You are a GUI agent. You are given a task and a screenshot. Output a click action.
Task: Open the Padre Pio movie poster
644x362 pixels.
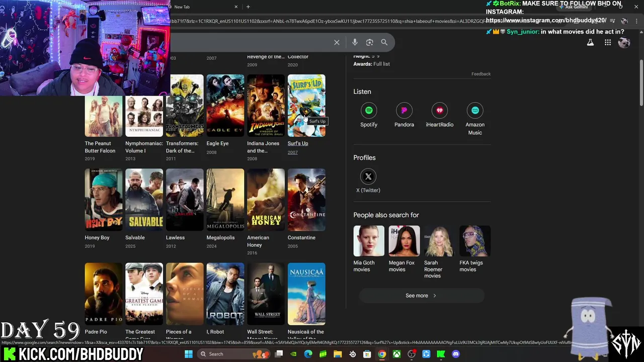click(x=104, y=294)
